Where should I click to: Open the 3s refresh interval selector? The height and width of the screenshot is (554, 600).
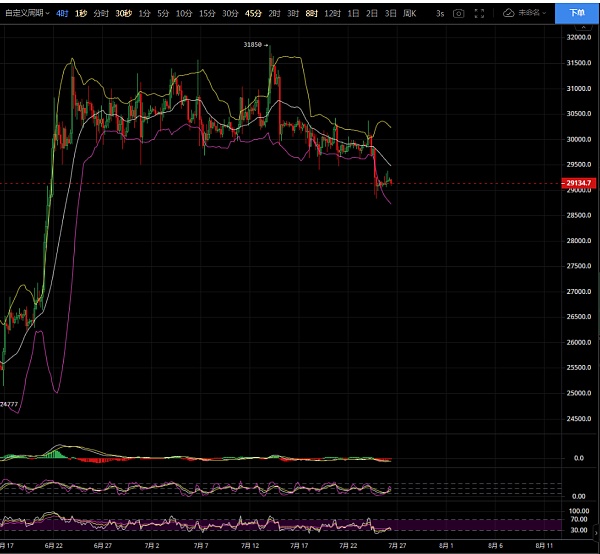pyautogui.click(x=439, y=14)
